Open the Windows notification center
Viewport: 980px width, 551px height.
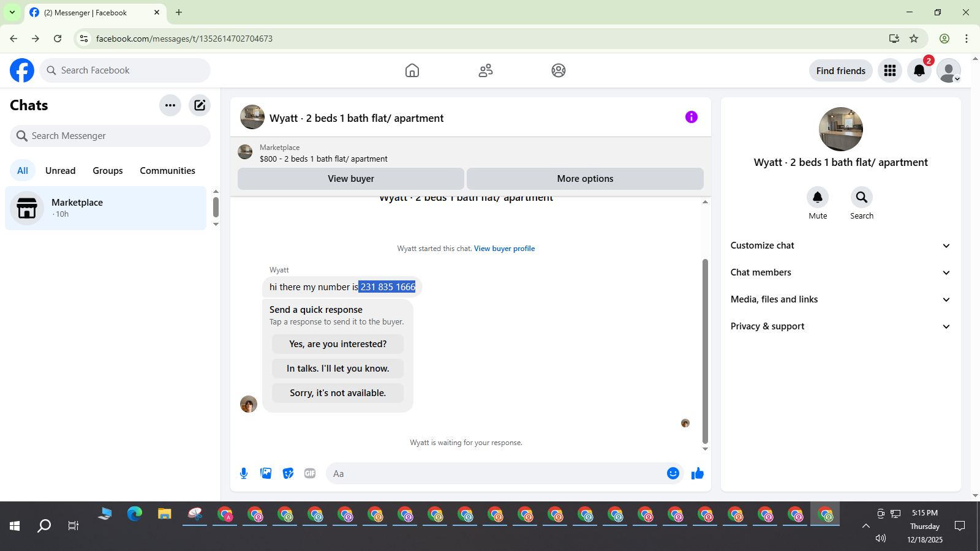[960, 526]
